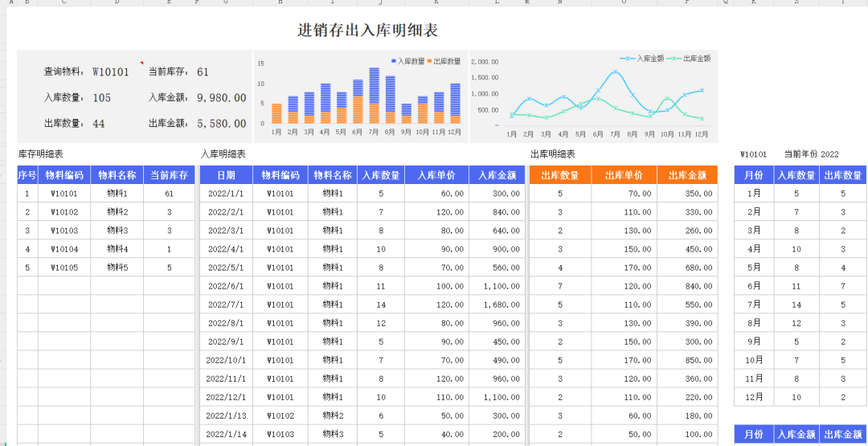Click the 入库数量 legend entry in bar chart
The image size is (868, 446).
click(x=407, y=61)
